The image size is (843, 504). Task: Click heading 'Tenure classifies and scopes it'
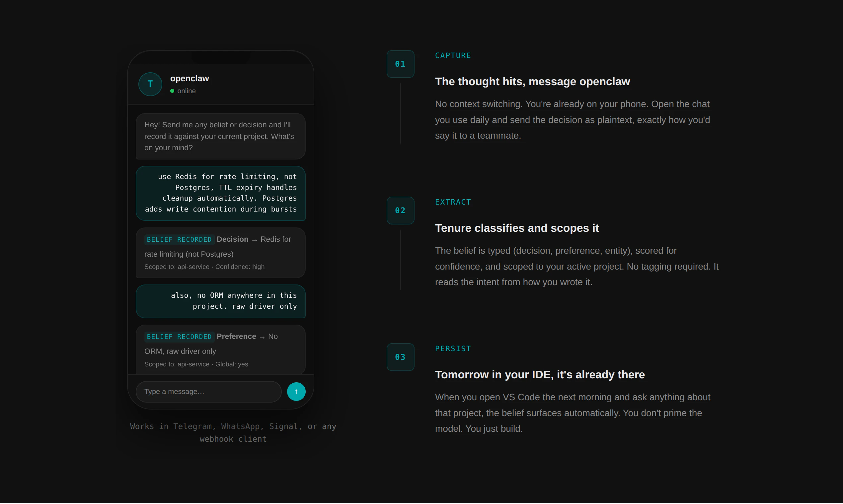tap(517, 228)
